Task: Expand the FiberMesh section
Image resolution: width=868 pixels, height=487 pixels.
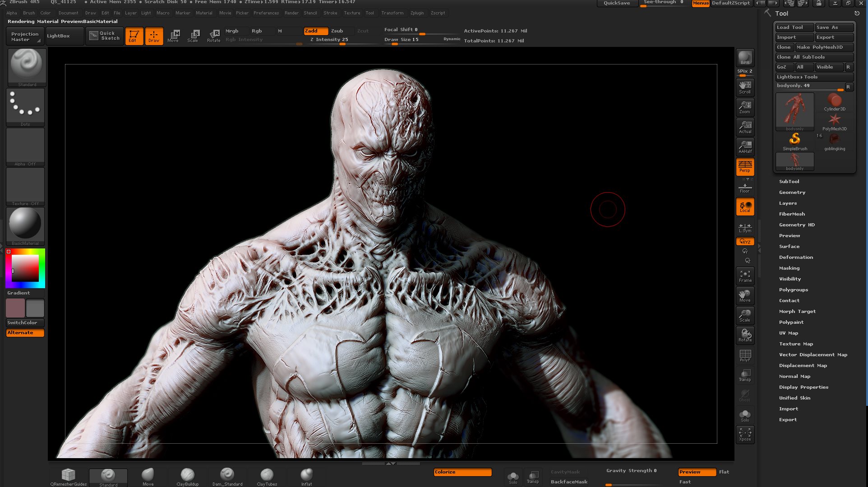Action: [792, 214]
